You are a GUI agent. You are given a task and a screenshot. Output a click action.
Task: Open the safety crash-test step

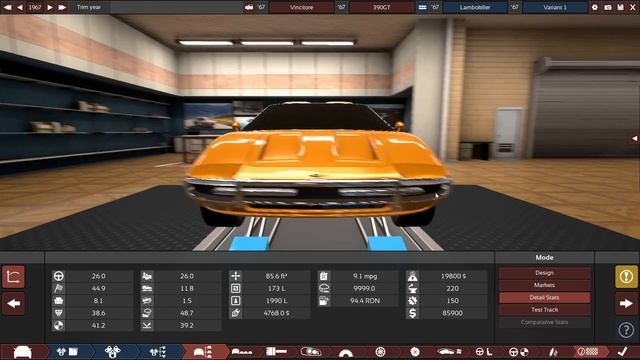click(x=519, y=351)
